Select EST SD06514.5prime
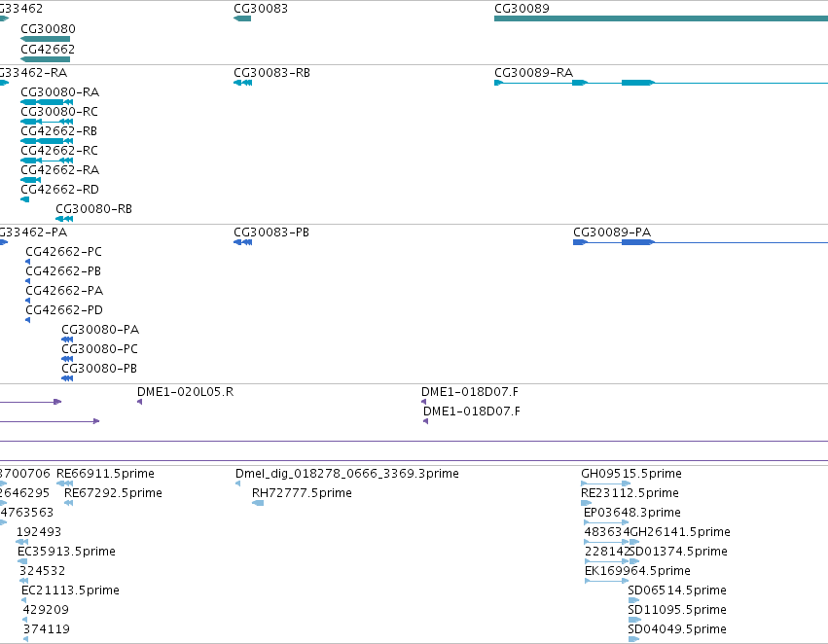The image size is (828, 644). coord(677,591)
